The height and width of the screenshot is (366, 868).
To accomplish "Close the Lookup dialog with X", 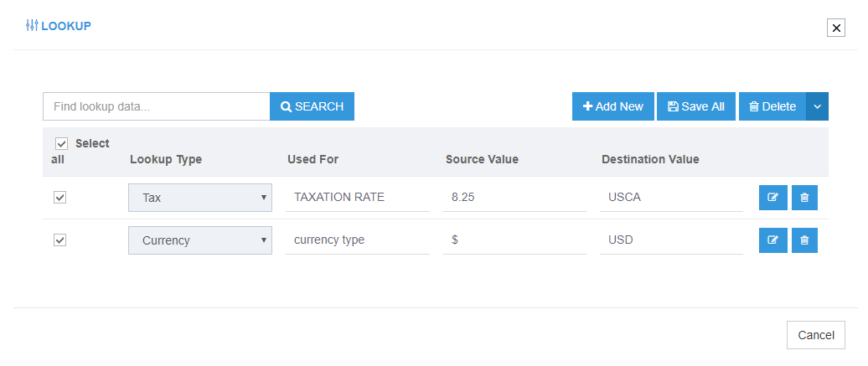I will click(835, 28).
